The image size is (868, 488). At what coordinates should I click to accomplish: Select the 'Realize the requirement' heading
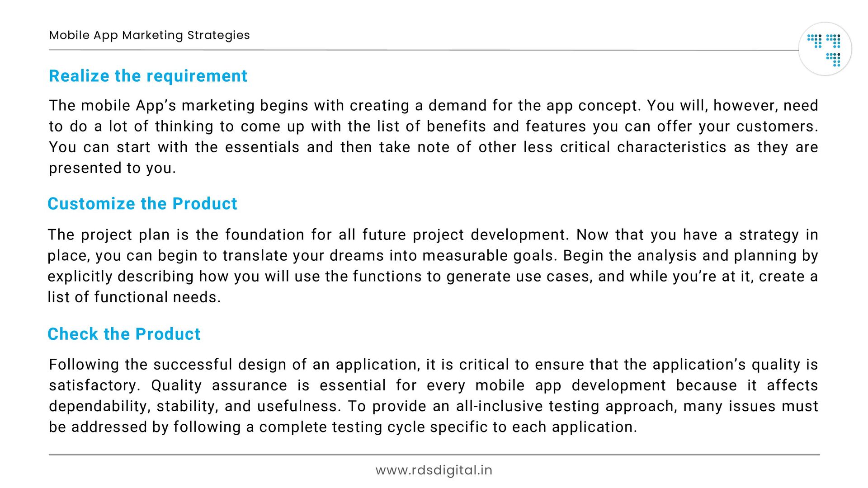coord(148,76)
